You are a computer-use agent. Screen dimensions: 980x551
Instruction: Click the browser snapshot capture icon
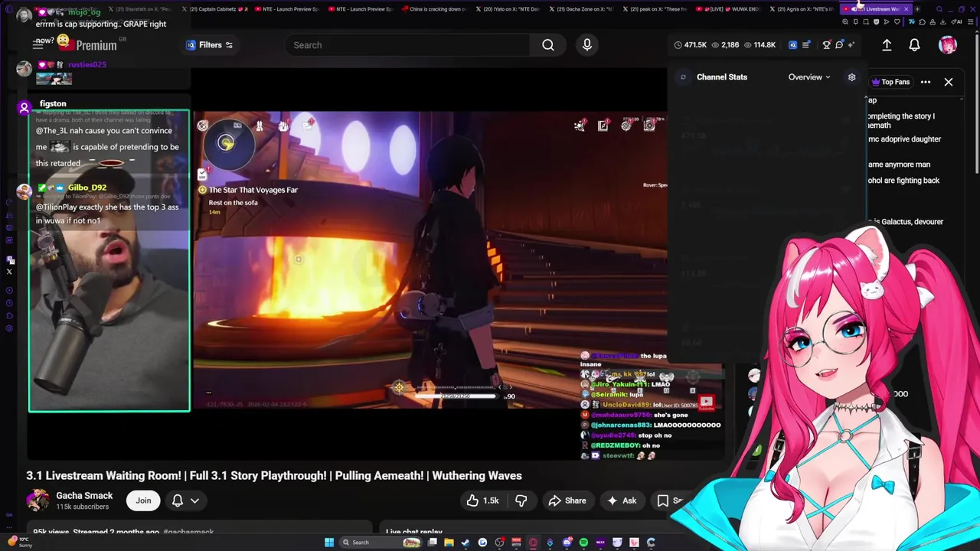pyautogui.click(x=866, y=21)
